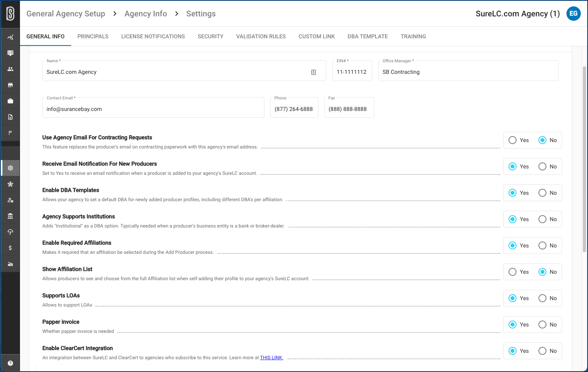
Task: Open the help question mark icon
Action: click(10, 363)
